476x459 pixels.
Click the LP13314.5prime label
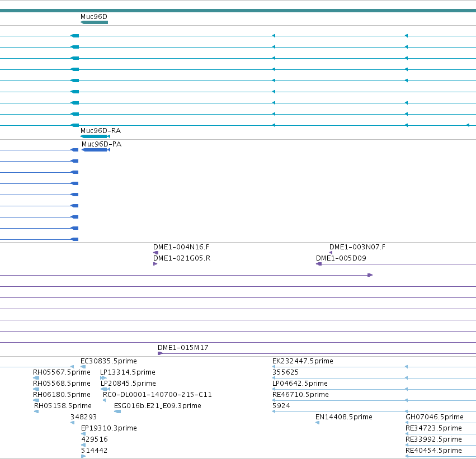click(128, 372)
